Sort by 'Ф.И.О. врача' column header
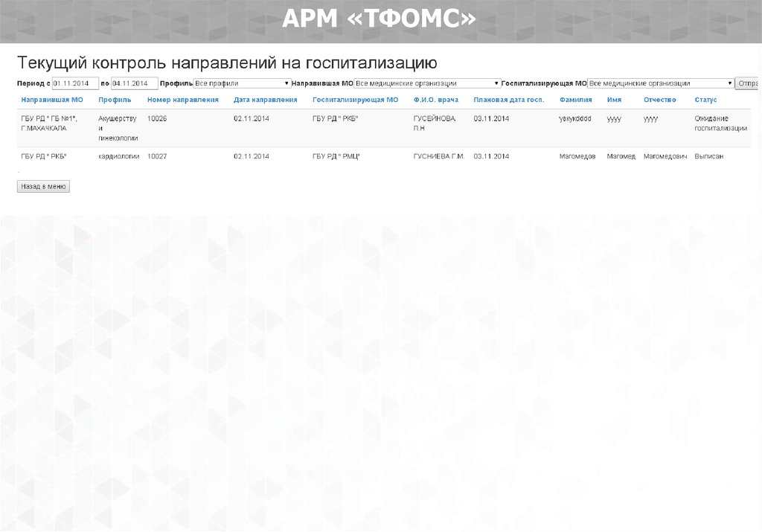 (436, 100)
